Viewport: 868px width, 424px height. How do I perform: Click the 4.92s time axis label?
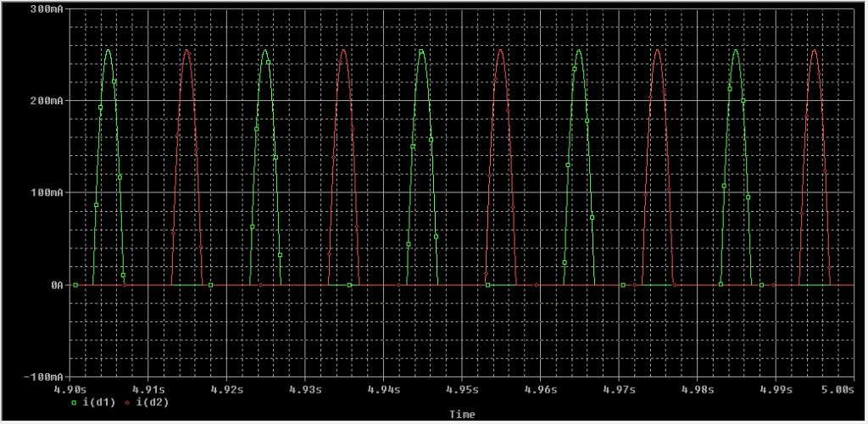[x=226, y=390]
